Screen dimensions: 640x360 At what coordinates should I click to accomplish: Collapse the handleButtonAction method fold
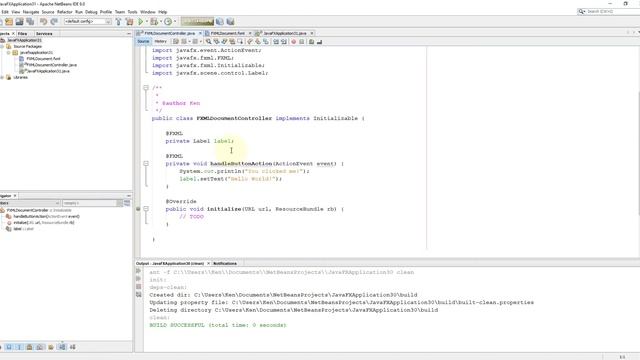click(146, 164)
